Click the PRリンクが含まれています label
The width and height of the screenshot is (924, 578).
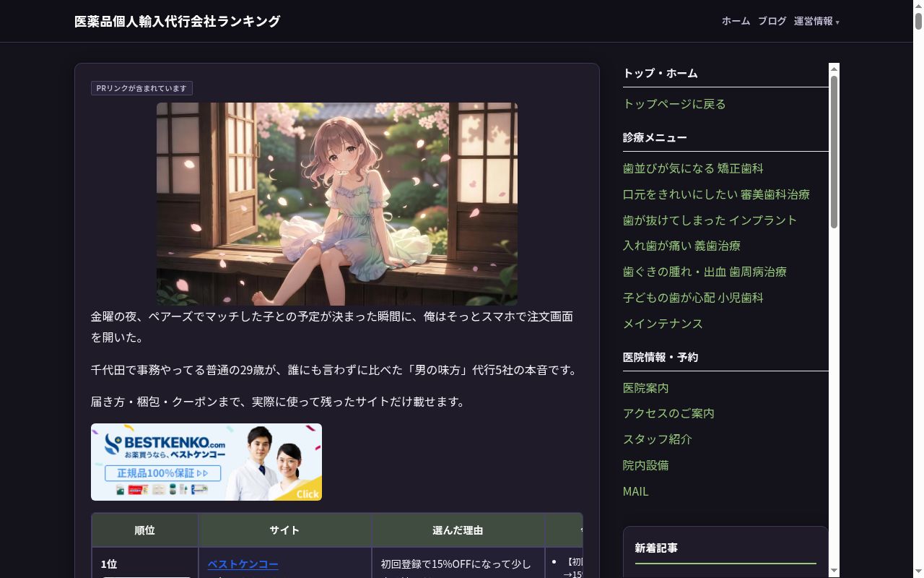(x=141, y=88)
